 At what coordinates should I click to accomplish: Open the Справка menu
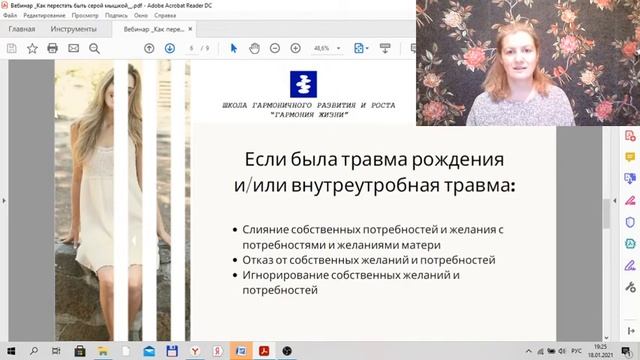point(165,16)
